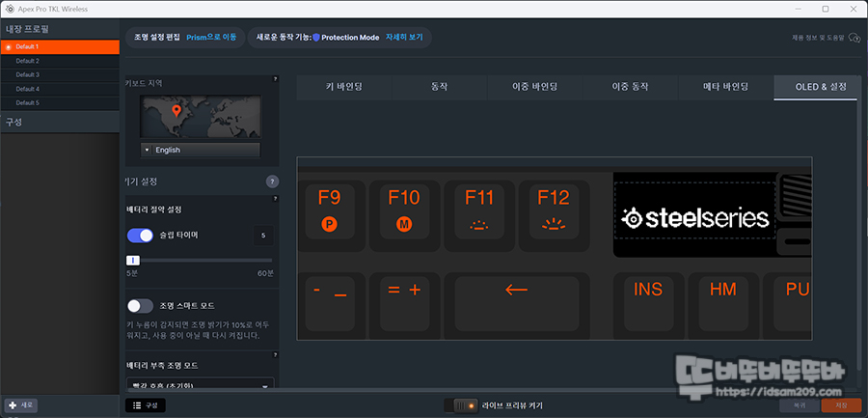Screen dimensions: 868x418
Task: Select the Default 5 profile
Action: click(x=60, y=103)
